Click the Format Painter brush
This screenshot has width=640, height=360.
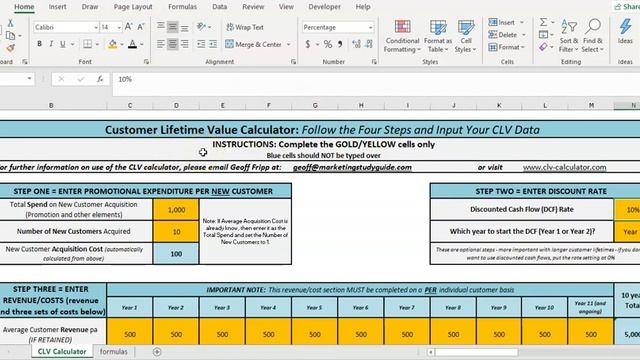[10, 48]
